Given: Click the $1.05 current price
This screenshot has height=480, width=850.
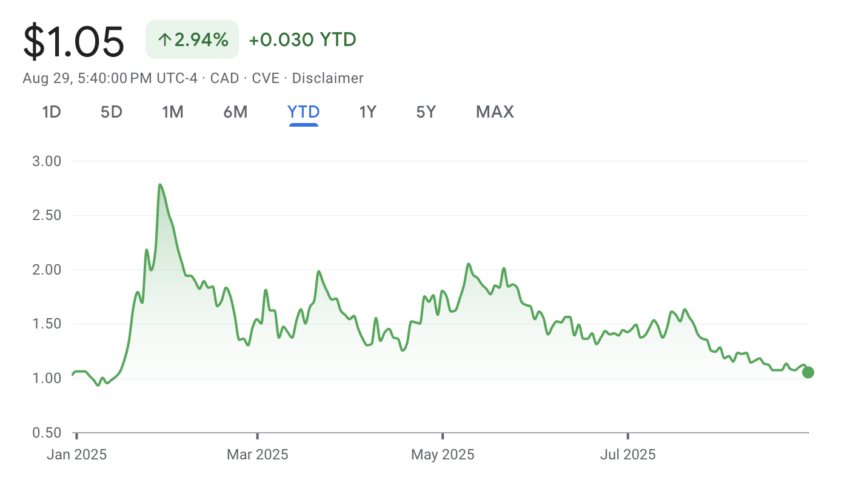Looking at the screenshot, I should click(x=74, y=41).
